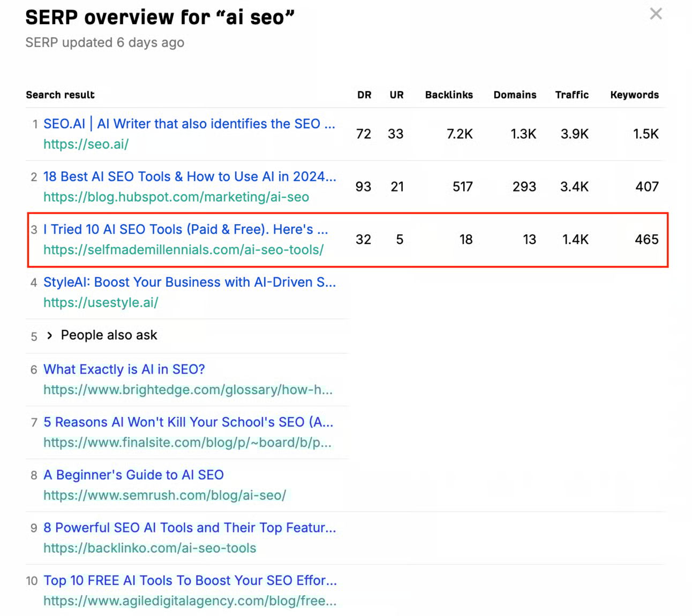Click the 3.4K traffic value

(574, 187)
